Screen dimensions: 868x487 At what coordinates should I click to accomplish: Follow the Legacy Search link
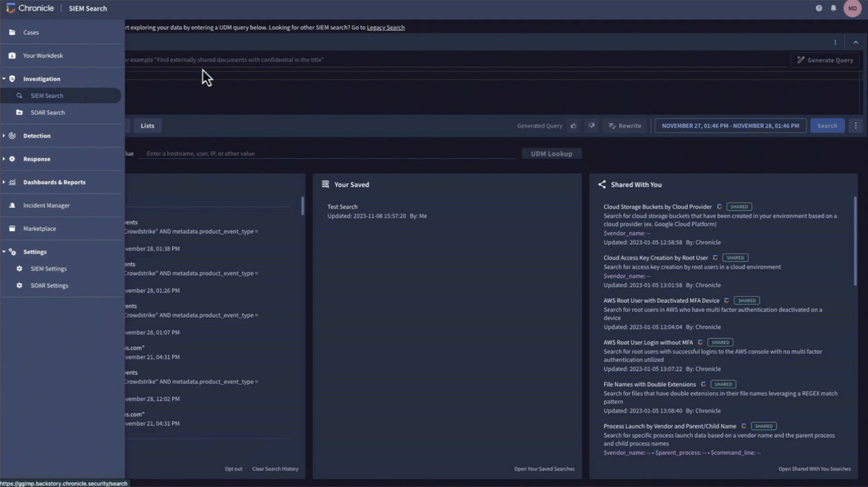(385, 28)
